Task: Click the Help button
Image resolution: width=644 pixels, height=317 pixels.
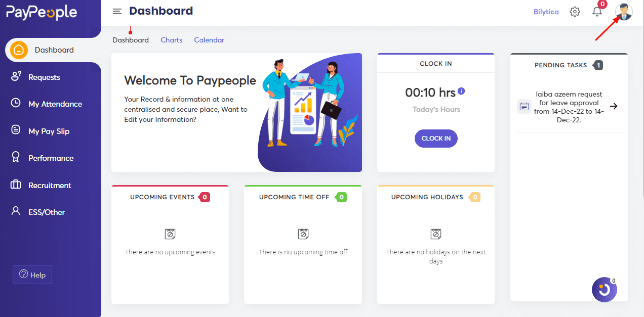Action: click(32, 275)
